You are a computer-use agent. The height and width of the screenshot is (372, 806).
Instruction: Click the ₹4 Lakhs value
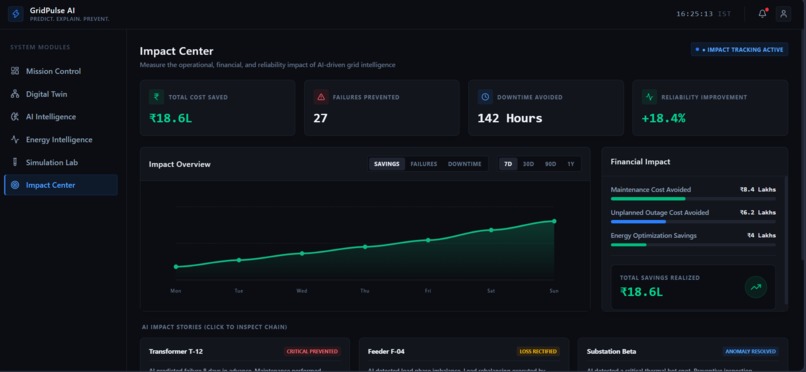coord(761,235)
